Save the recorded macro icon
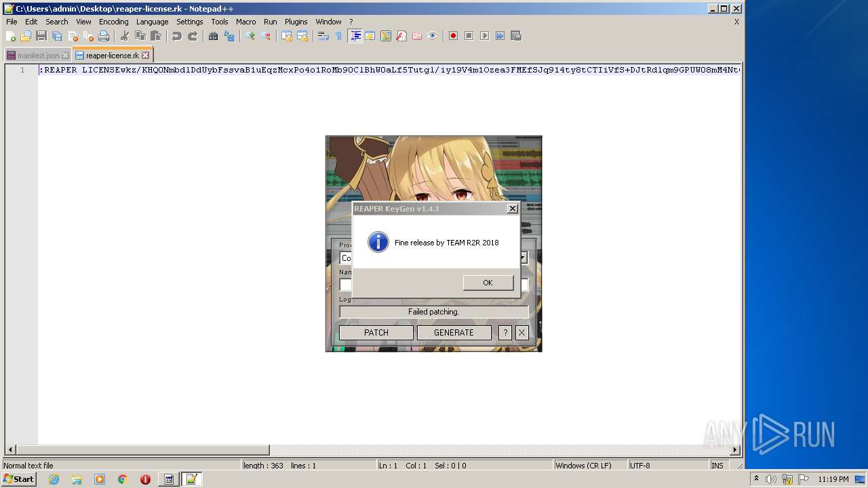Screen dimensions: 868x488 point(515,36)
